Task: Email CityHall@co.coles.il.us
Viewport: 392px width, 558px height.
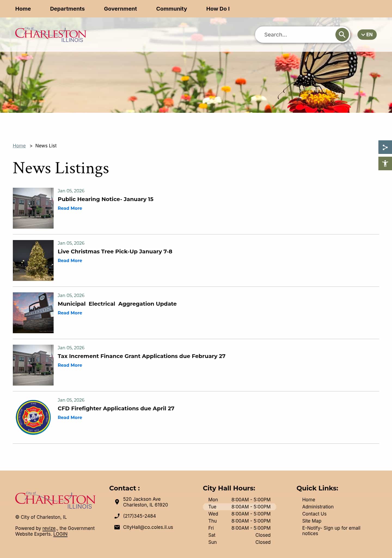Action: coord(148,527)
